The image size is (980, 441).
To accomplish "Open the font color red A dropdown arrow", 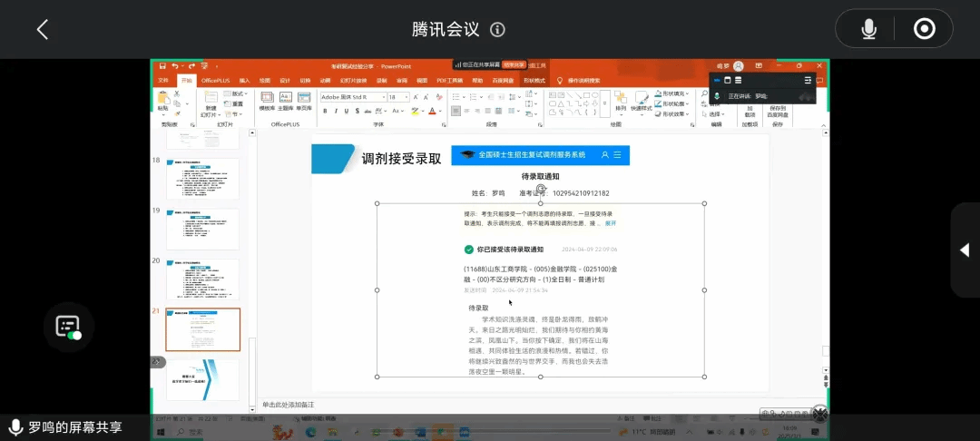I will [x=441, y=111].
